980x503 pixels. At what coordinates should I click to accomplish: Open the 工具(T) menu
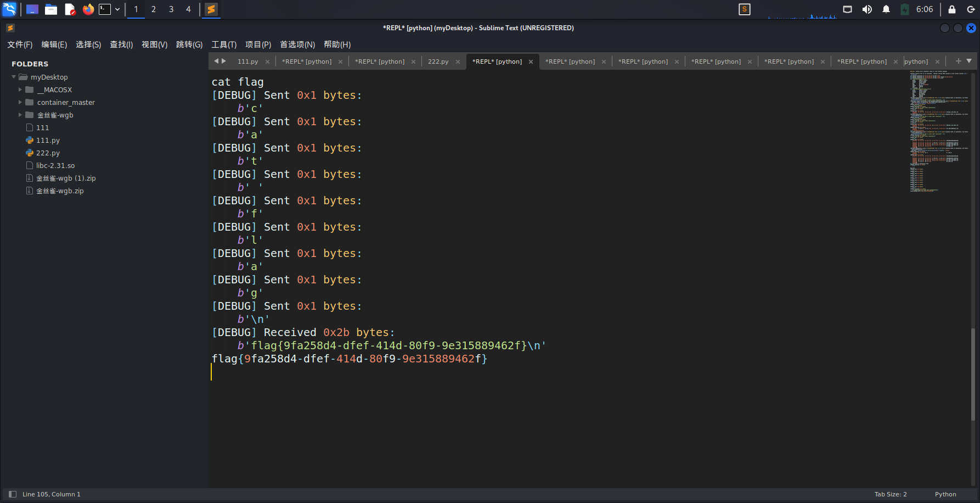(224, 44)
